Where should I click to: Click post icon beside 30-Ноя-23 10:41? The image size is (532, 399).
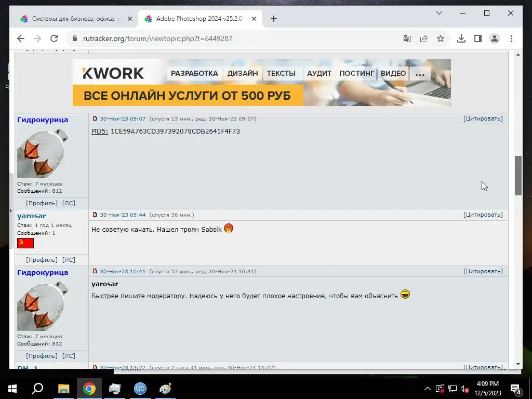(95, 271)
